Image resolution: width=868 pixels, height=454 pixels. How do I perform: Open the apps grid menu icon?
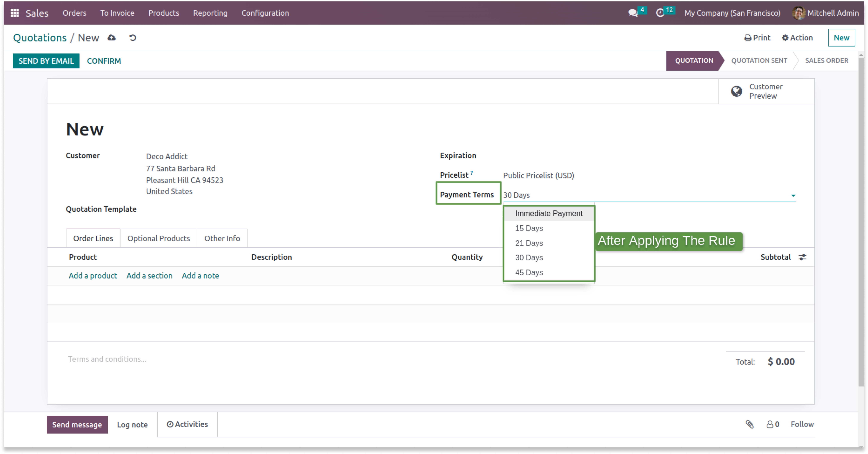click(14, 13)
